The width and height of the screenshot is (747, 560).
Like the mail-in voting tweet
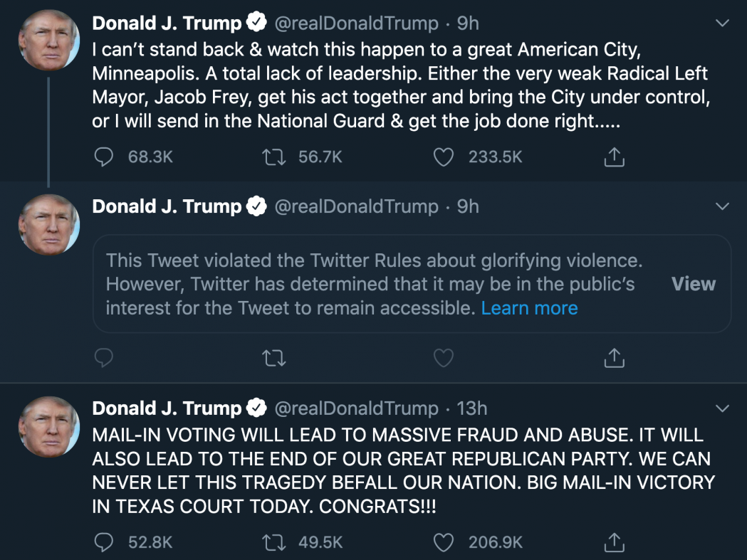point(444,541)
